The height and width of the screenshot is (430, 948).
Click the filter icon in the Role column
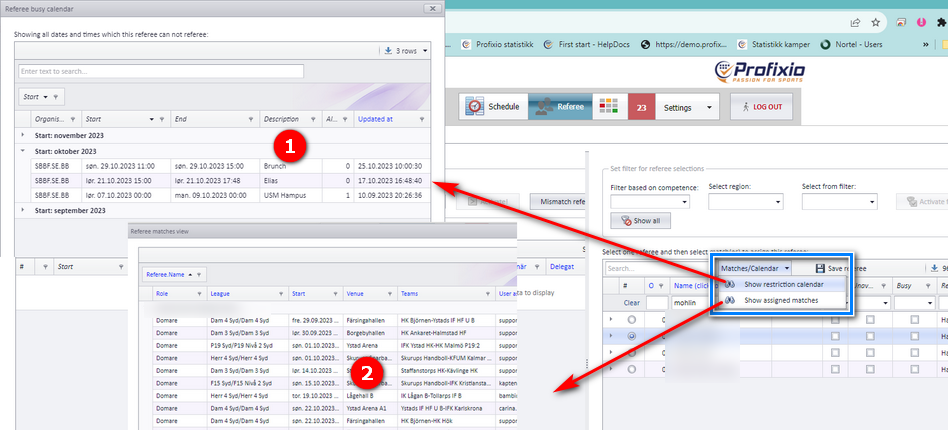click(200, 294)
